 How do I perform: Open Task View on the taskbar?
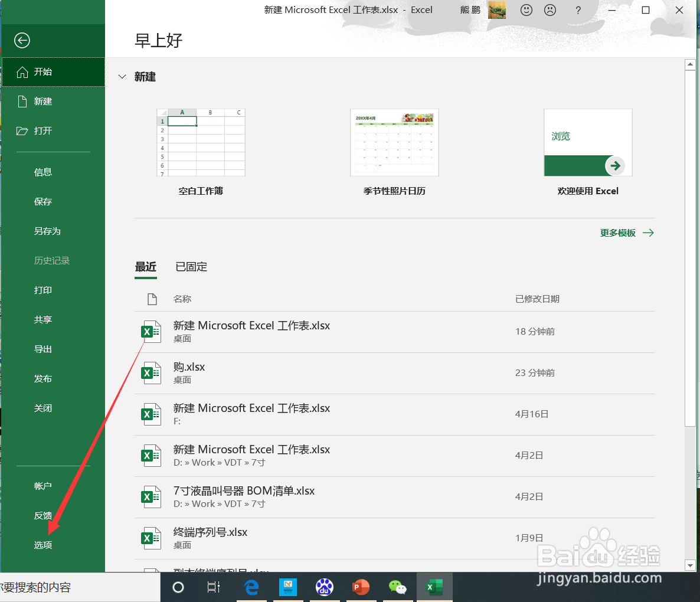[214, 587]
